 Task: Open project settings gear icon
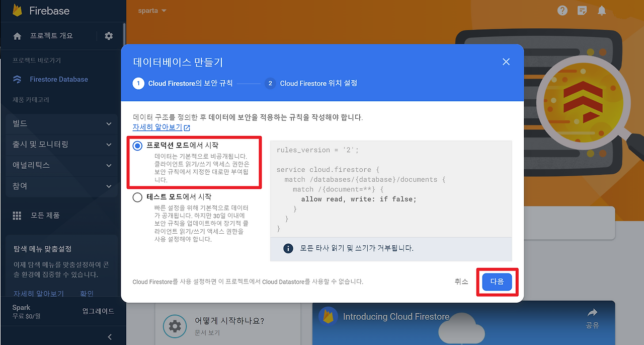(x=109, y=36)
